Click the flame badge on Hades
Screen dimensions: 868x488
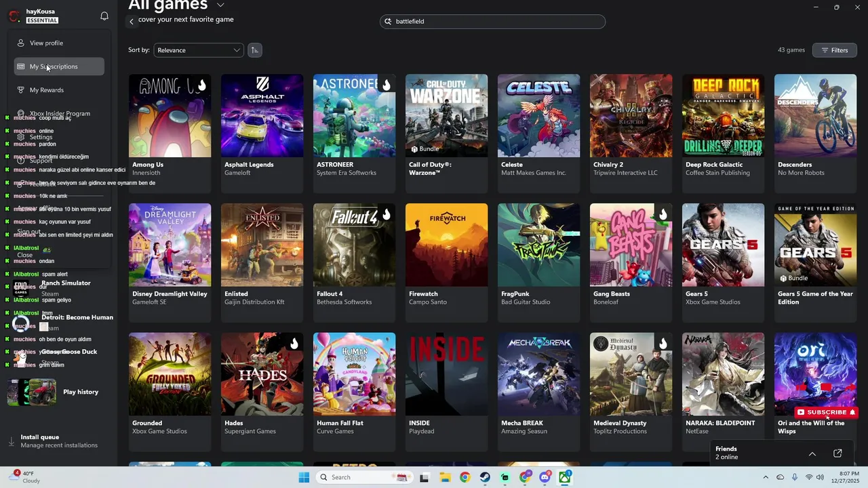point(294,343)
